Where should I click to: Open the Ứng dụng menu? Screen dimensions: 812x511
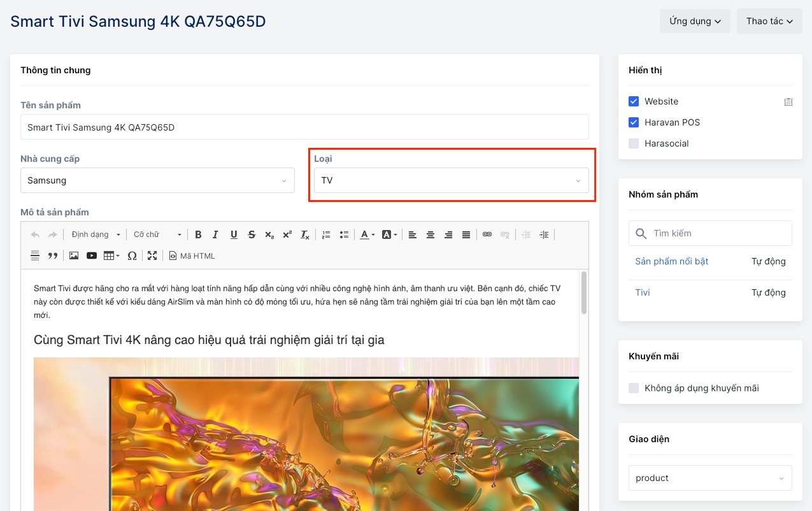point(694,21)
